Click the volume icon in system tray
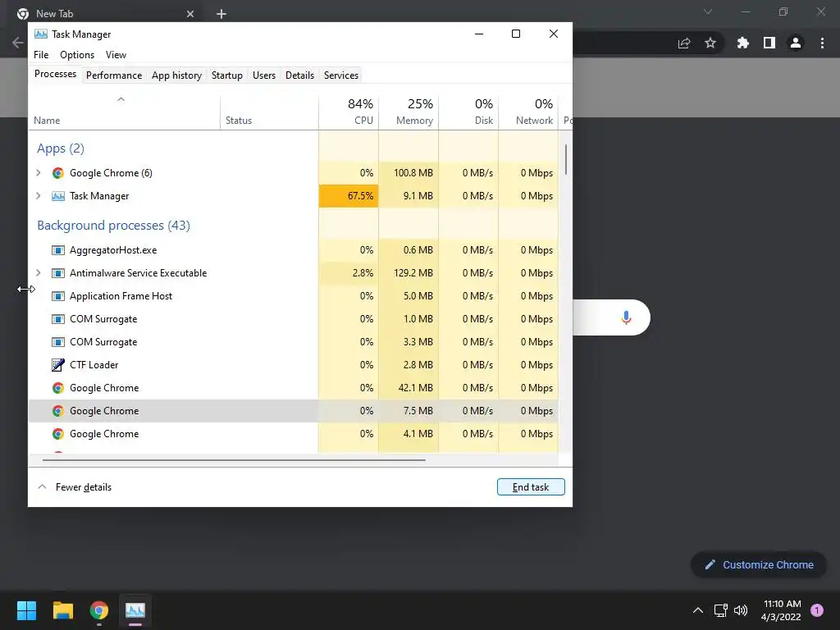840x630 pixels. click(741, 610)
